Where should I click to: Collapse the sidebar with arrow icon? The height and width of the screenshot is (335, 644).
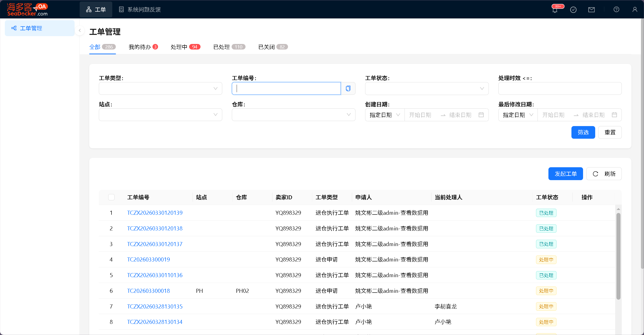(80, 31)
